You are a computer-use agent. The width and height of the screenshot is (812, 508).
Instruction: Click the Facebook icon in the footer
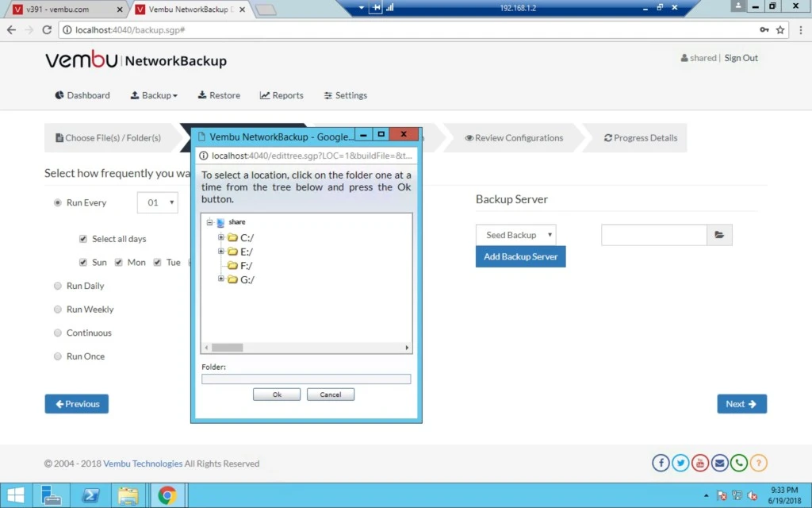pyautogui.click(x=661, y=463)
